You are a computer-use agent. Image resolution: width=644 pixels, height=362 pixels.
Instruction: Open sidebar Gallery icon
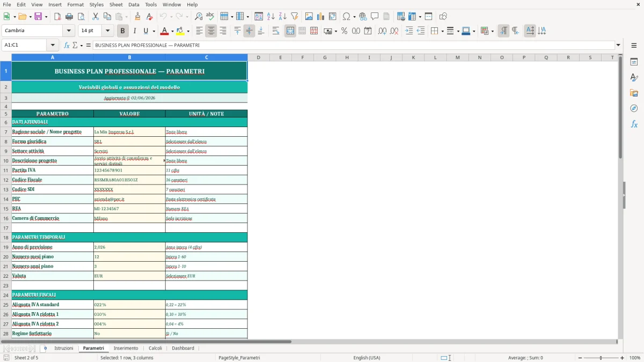[634, 93]
